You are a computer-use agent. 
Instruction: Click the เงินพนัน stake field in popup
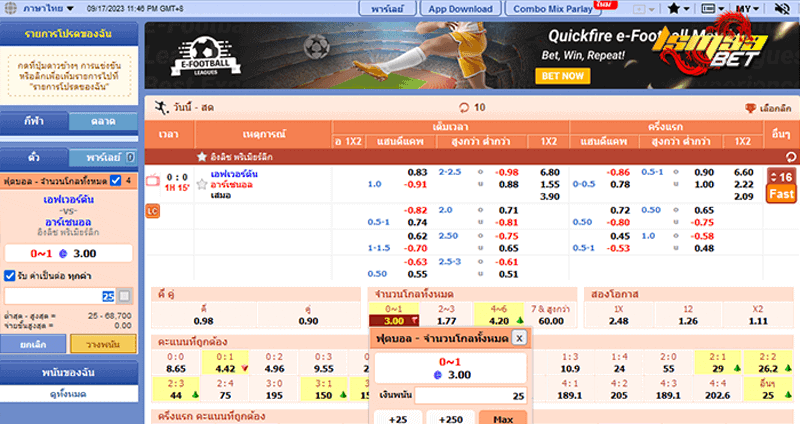click(x=470, y=396)
